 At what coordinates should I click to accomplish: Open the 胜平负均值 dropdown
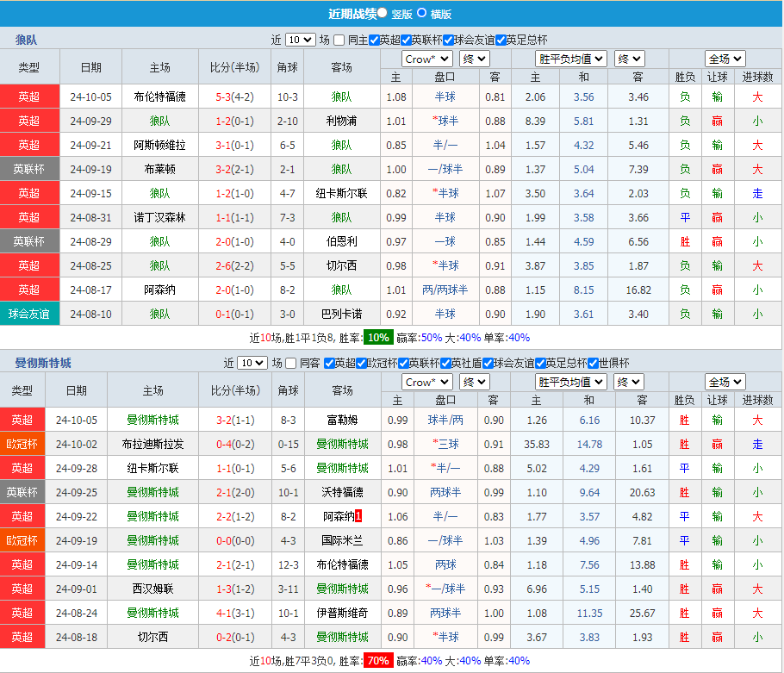568,58
